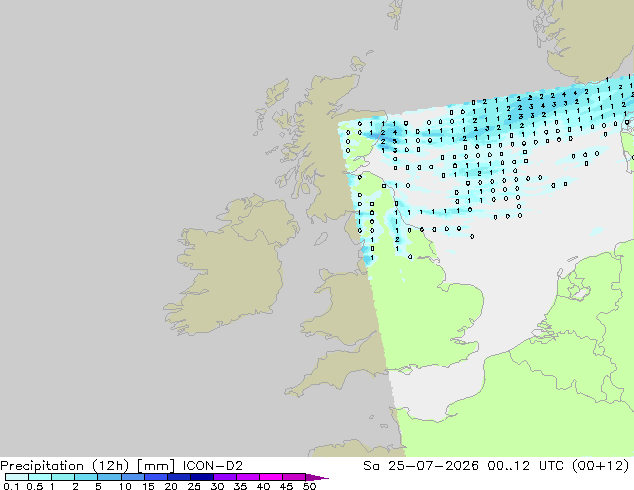Screen dimensions: 634x490
Task: Click the legend swatch between 30 and 35
Action: pos(225,477)
